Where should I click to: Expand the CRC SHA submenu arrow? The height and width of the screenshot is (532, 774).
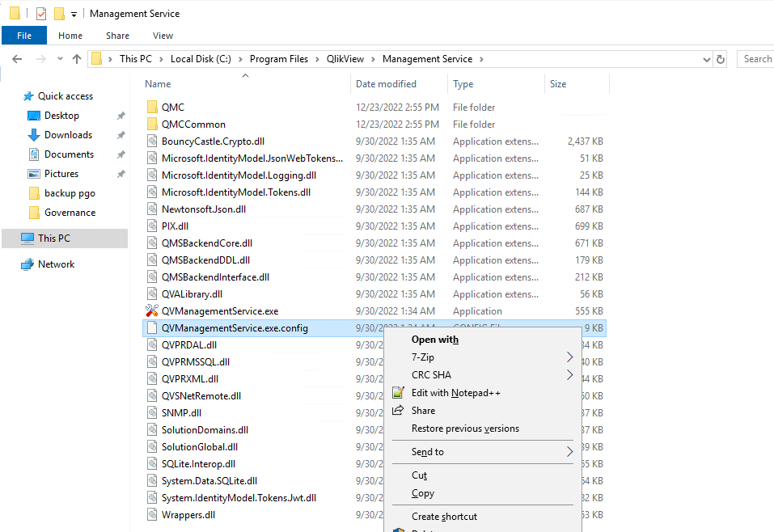(569, 374)
